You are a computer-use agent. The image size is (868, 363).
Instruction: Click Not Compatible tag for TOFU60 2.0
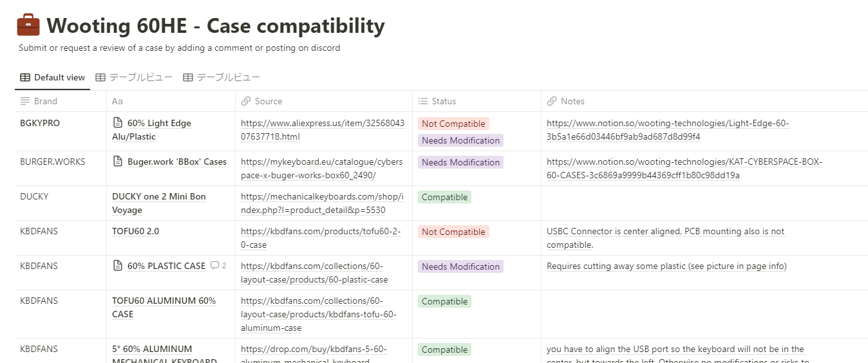click(453, 232)
